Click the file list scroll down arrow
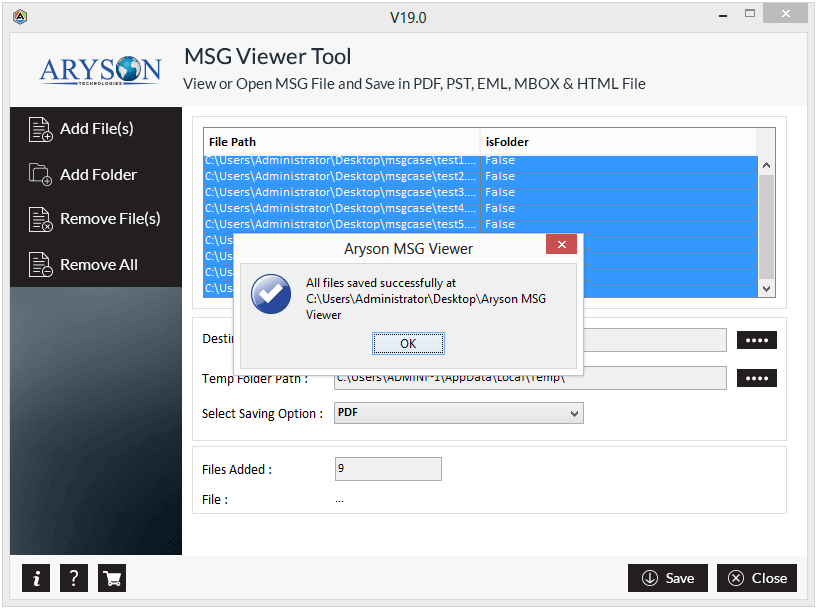Viewport: 817px width, 609px height. (x=766, y=289)
